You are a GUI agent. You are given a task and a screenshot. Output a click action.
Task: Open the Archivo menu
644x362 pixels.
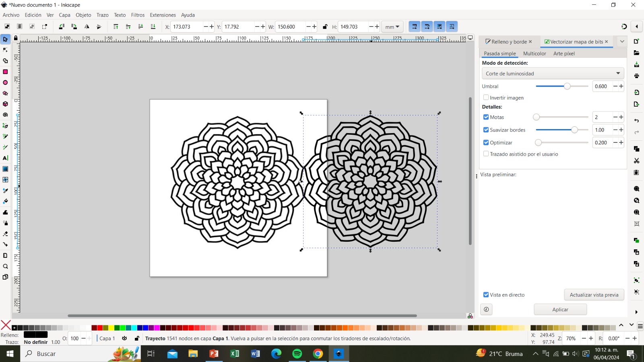coord(11,15)
